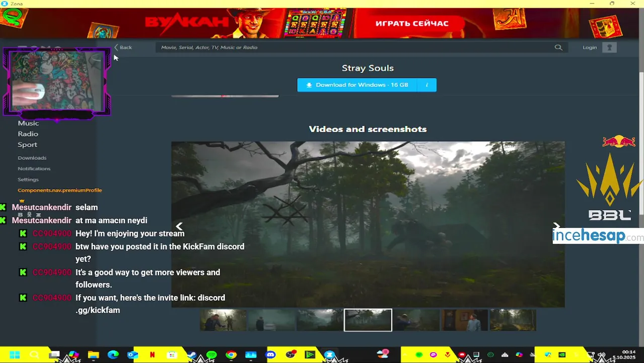Click Download for Windows 16 GB button

357,85
